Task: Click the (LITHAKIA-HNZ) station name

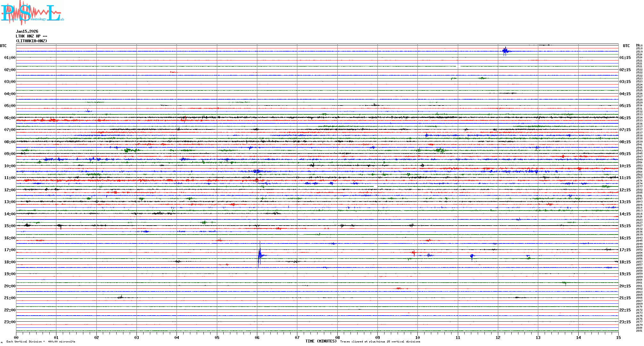Action: 31,41
